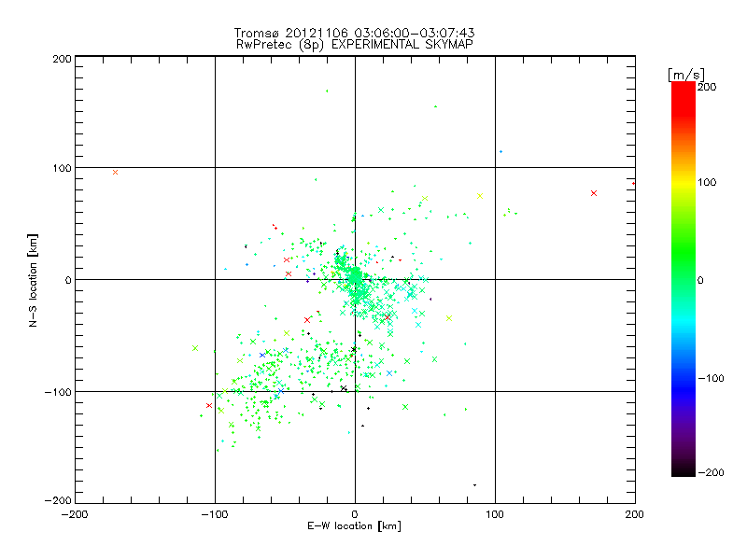Click the y-axis tick label '200'
This screenshot has height=560, width=747.
click(x=62, y=59)
